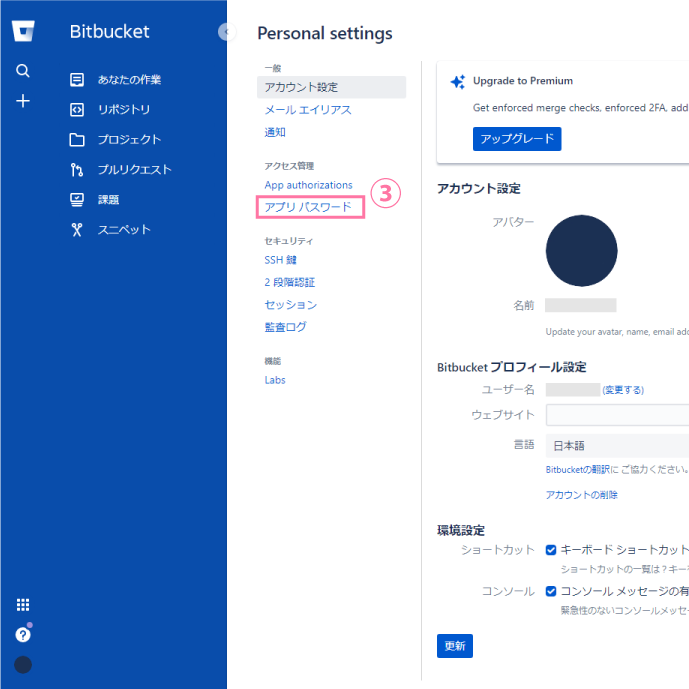Image resolution: width=689 pixels, height=689 pixels.
Task: Click the 課題 monitor icon
Action: [x=77, y=199]
